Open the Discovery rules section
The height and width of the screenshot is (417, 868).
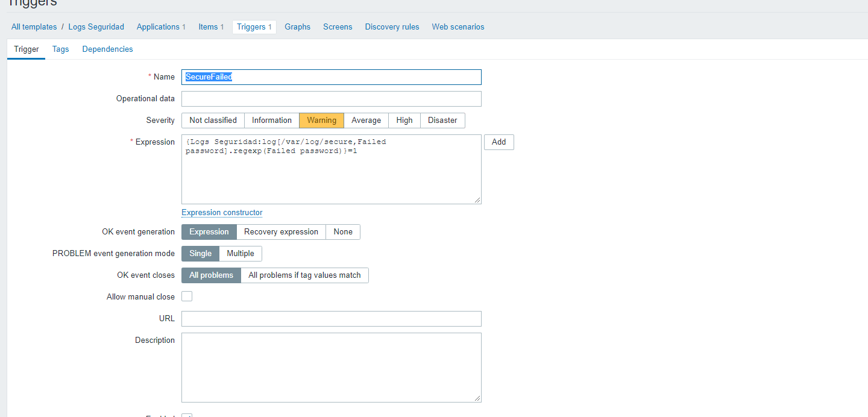coord(392,27)
